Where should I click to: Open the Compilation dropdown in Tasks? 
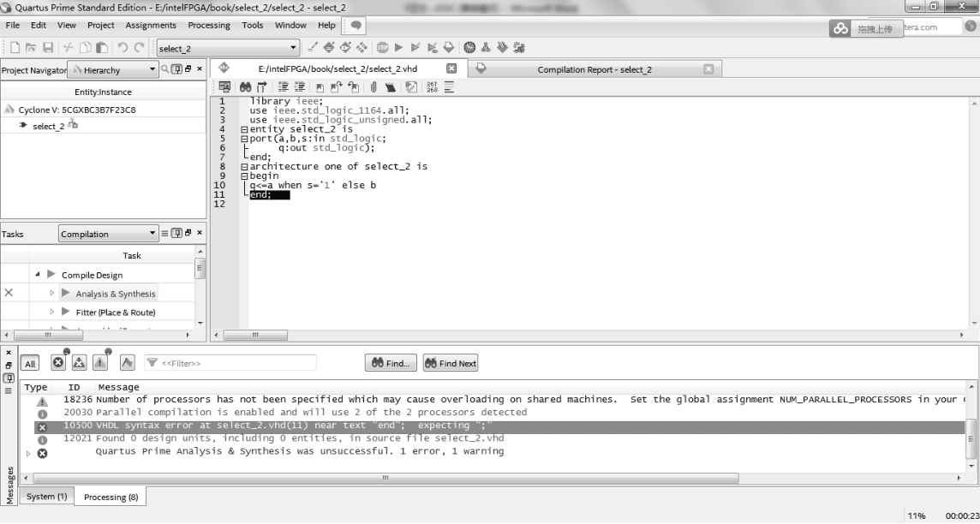(x=108, y=235)
